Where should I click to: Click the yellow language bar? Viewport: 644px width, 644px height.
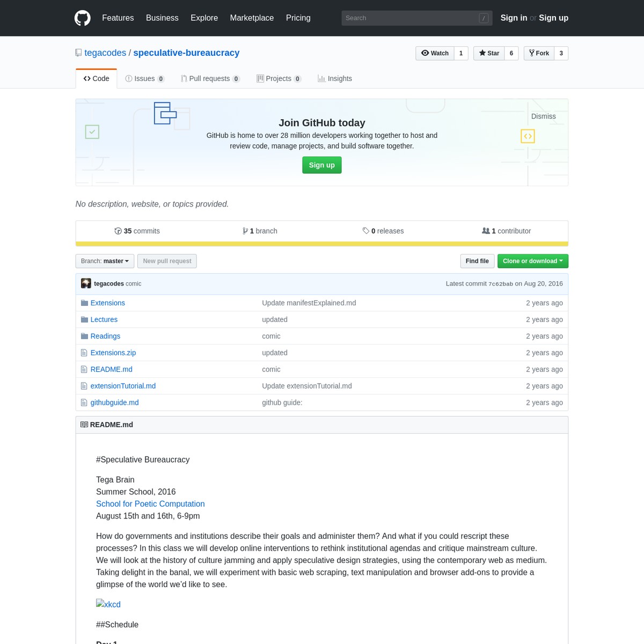point(322,244)
